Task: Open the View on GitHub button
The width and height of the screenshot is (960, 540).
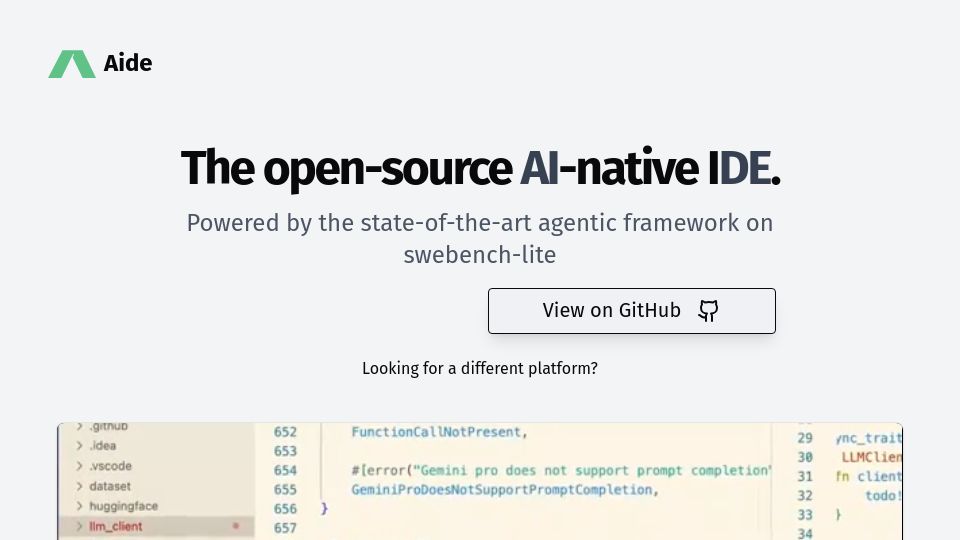Action: click(x=632, y=311)
